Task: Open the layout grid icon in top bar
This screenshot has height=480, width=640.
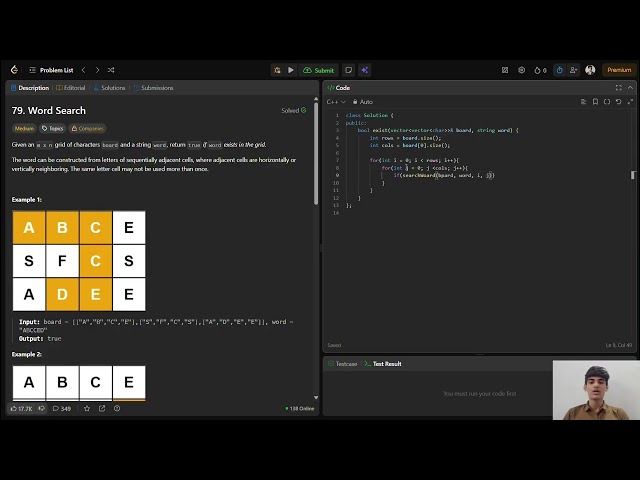Action: 505,70
